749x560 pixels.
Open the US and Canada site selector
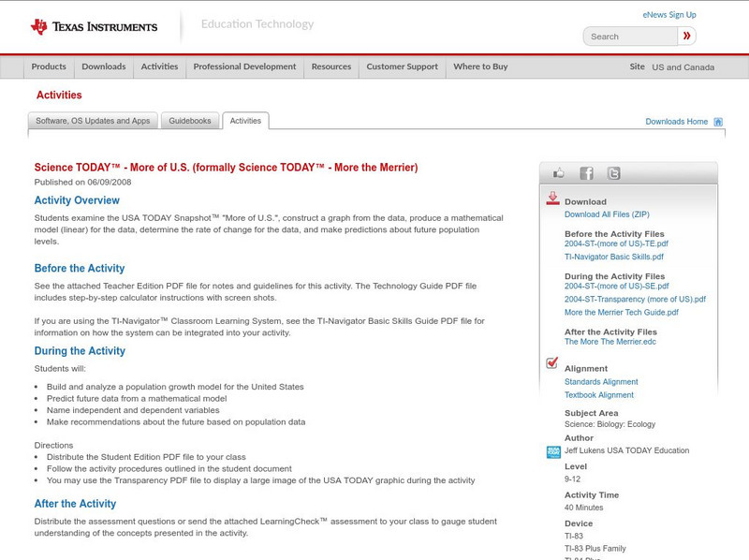coord(683,67)
